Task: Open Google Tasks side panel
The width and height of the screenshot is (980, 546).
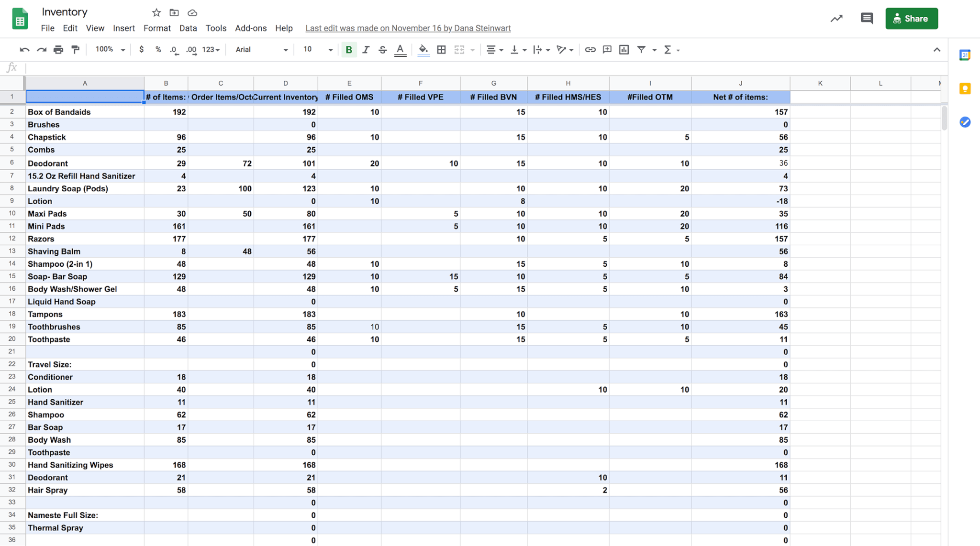Action: tap(965, 122)
